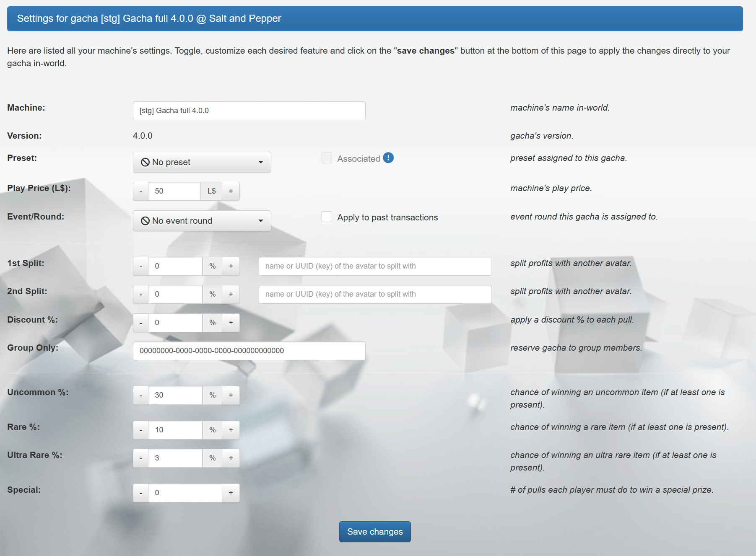Viewport: 756px width, 556px height.
Task: Toggle the Associated checkbox
Action: point(327,158)
